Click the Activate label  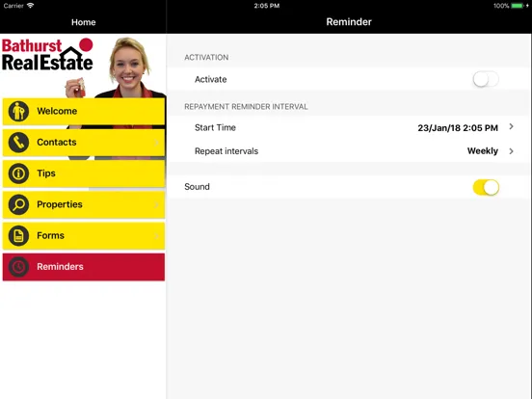click(x=210, y=79)
